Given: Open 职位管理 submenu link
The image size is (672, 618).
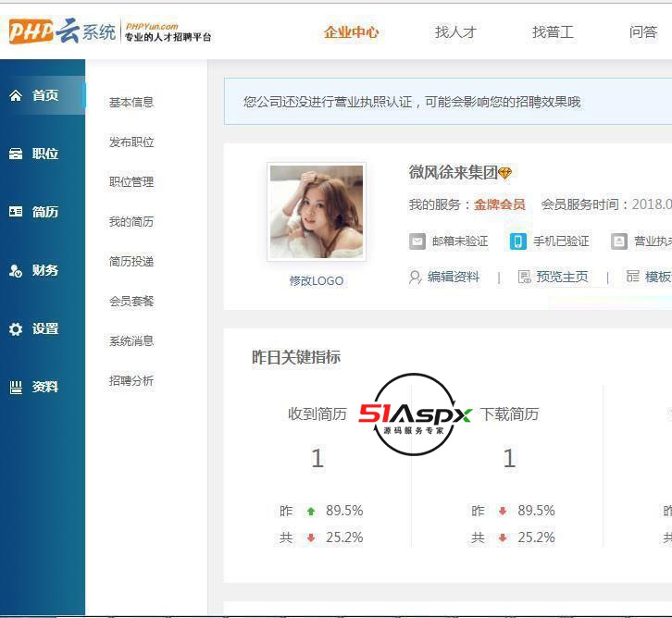Looking at the screenshot, I should click(x=131, y=182).
